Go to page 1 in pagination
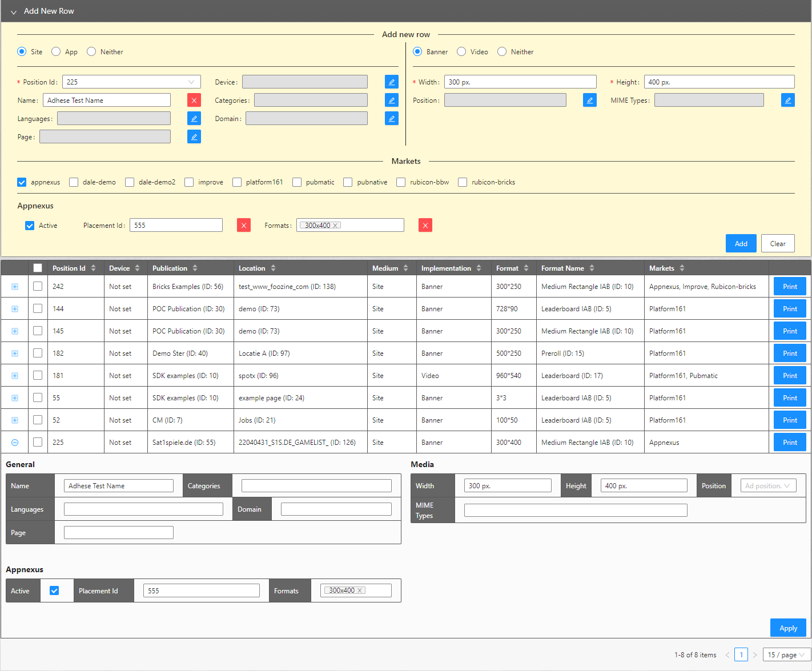This screenshot has width=812, height=671. pyautogui.click(x=741, y=655)
